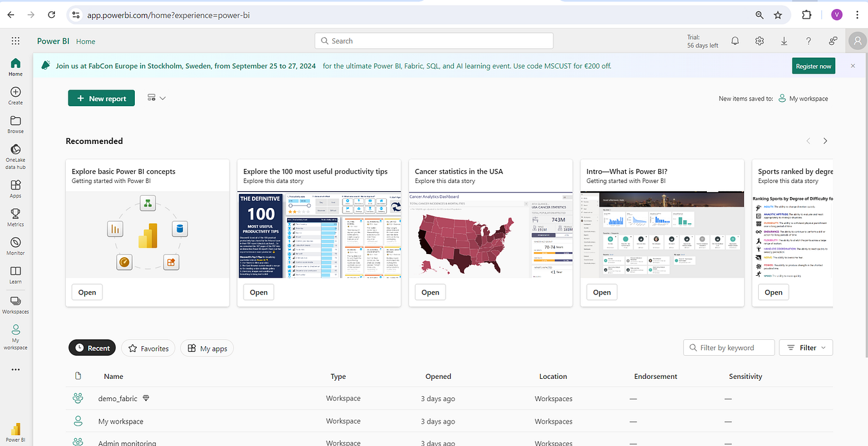The height and width of the screenshot is (446, 868).
Task: Click the Power BI search box
Action: click(434, 41)
